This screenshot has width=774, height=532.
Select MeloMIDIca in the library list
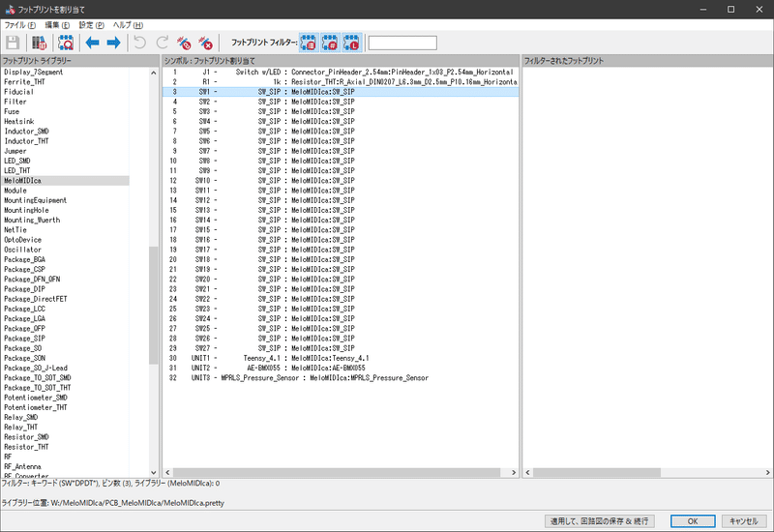[x=65, y=181]
